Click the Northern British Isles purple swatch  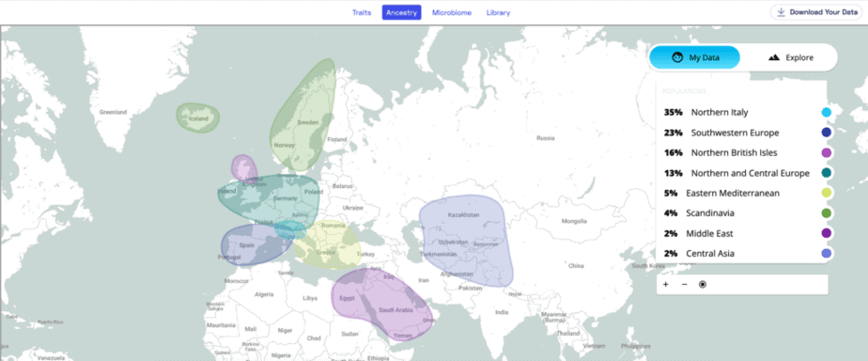827,153
